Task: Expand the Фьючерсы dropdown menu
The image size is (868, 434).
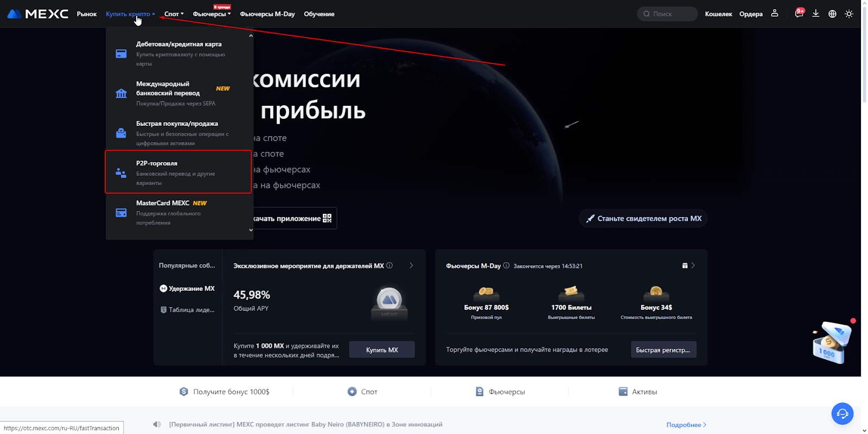Action: pyautogui.click(x=212, y=14)
